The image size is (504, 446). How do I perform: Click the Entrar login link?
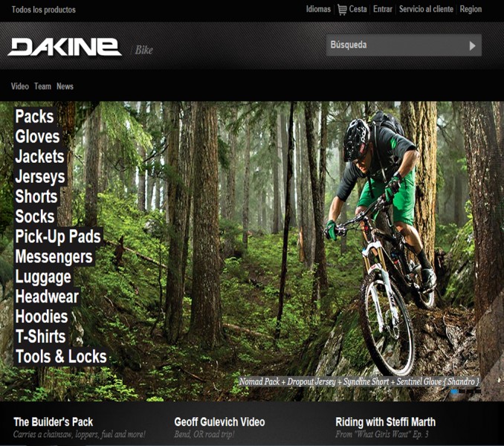(383, 9)
